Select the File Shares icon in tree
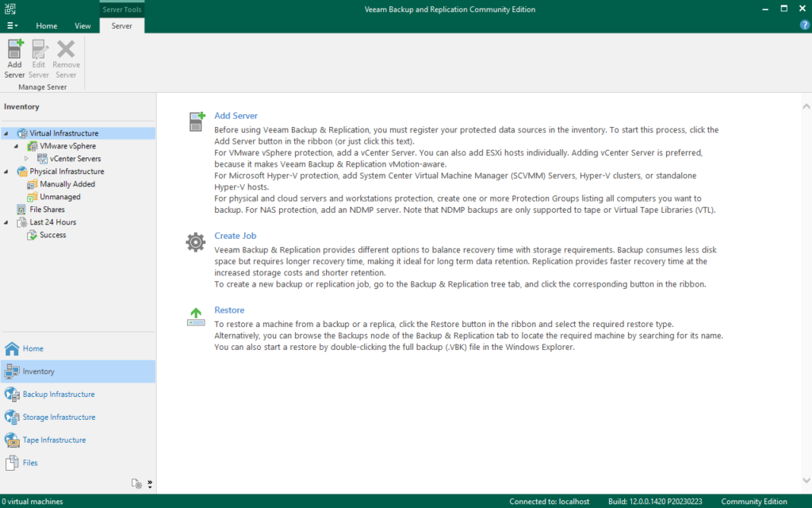This screenshot has width=812, height=508. point(21,210)
